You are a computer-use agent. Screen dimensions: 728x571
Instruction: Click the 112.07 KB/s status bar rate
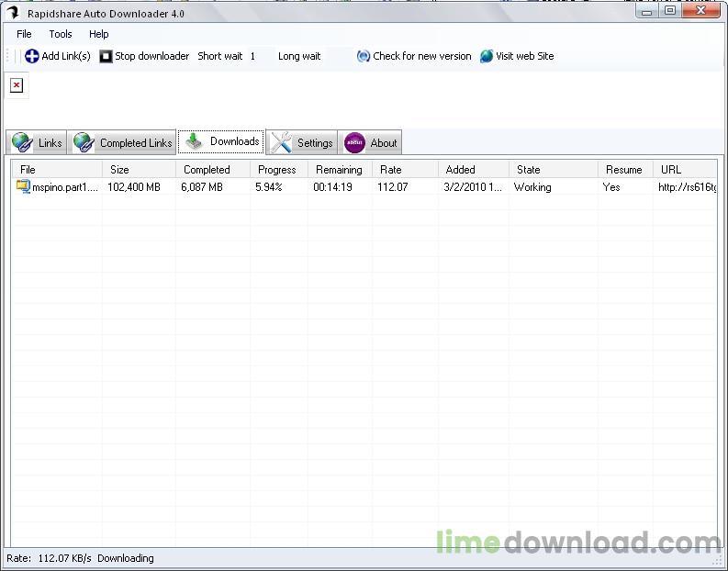tap(64, 558)
